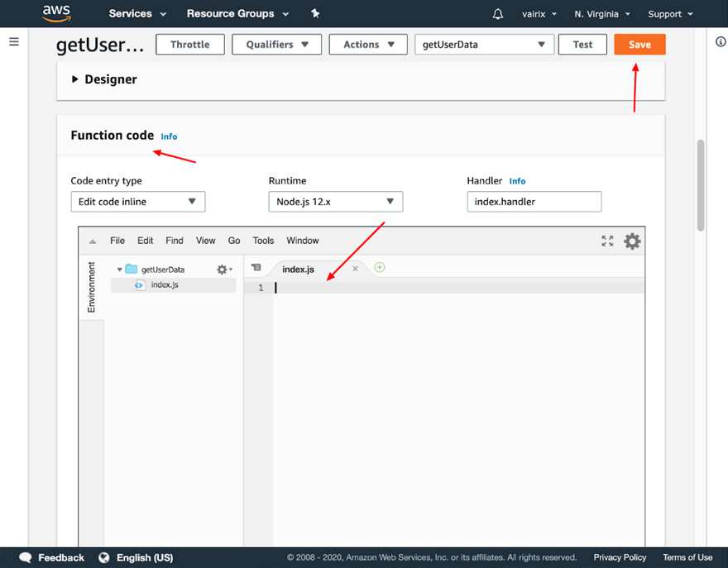Open the Actions dropdown

click(x=368, y=45)
